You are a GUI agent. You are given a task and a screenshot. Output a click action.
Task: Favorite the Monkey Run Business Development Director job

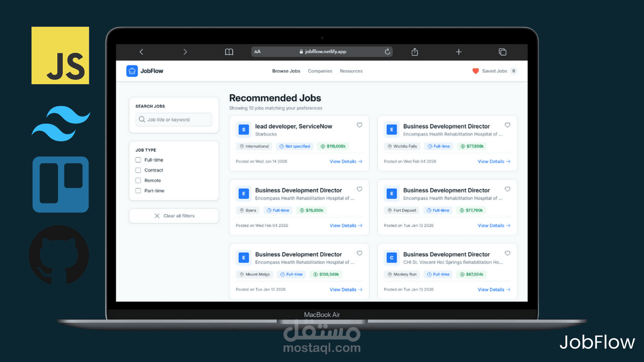[x=507, y=253]
